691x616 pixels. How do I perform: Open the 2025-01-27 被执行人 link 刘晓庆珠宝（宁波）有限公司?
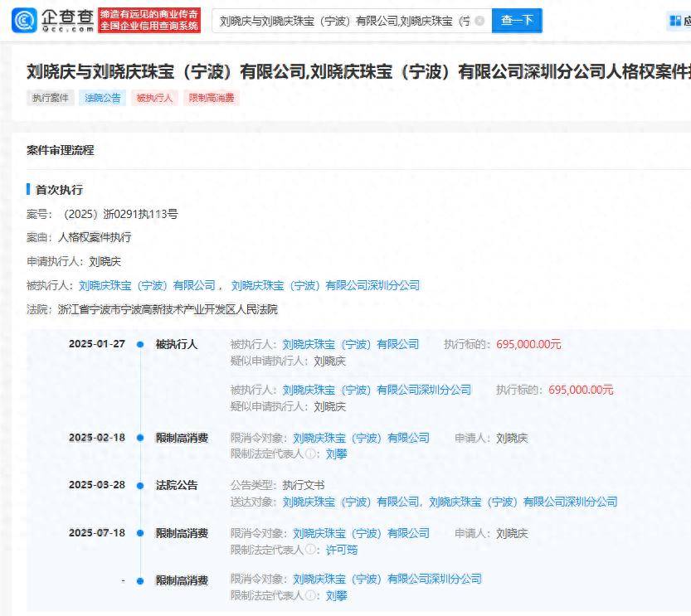click(351, 344)
